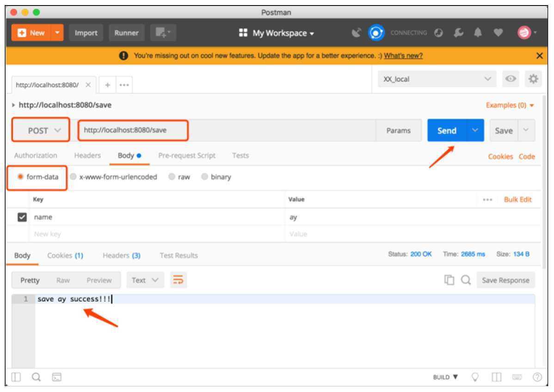
Task: Click the blue sync status icon
Action: pos(376,33)
